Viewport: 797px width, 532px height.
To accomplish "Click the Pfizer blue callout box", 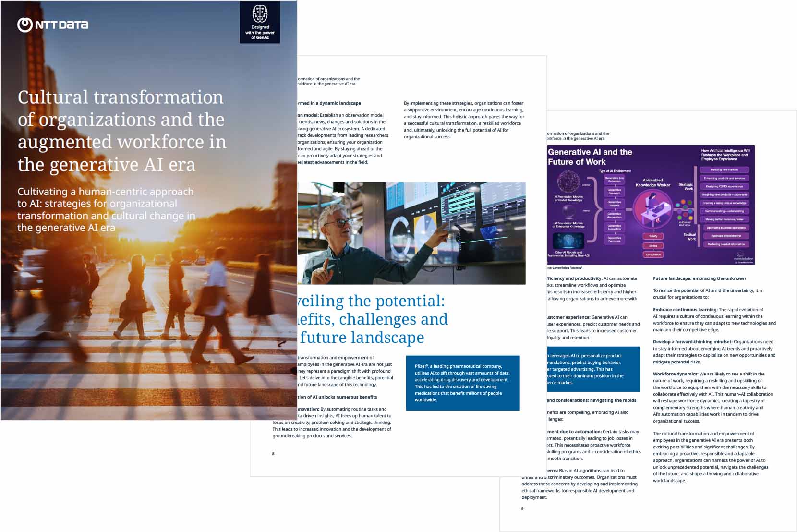I will click(x=462, y=383).
